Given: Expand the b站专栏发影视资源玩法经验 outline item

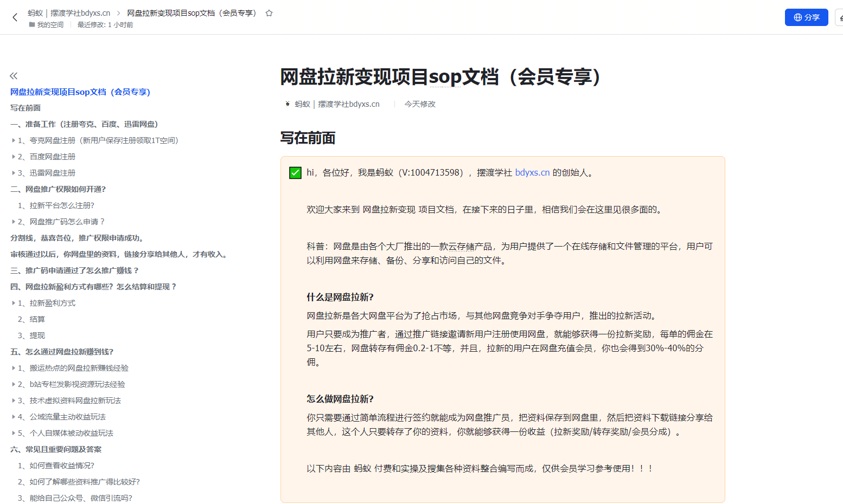Looking at the screenshot, I should pos(14,384).
